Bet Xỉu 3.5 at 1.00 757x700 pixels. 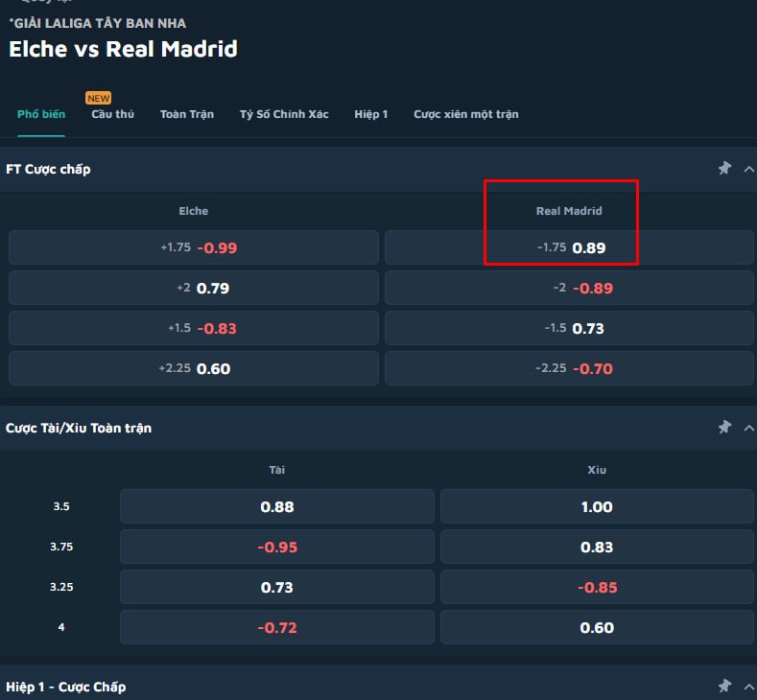click(x=597, y=506)
